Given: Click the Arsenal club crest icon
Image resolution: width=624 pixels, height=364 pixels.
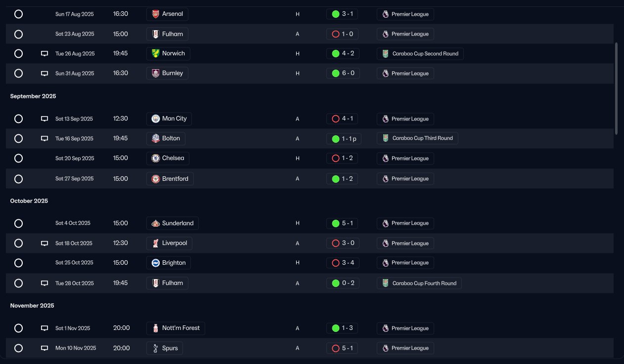Looking at the screenshot, I should tap(156, 14).
